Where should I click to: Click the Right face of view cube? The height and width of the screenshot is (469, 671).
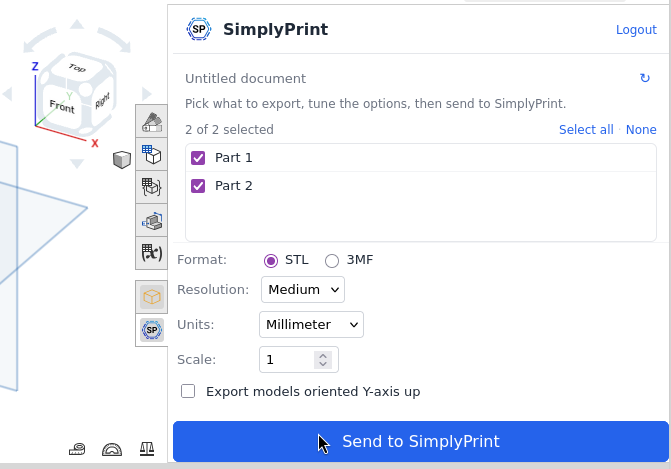coord(102,101)
